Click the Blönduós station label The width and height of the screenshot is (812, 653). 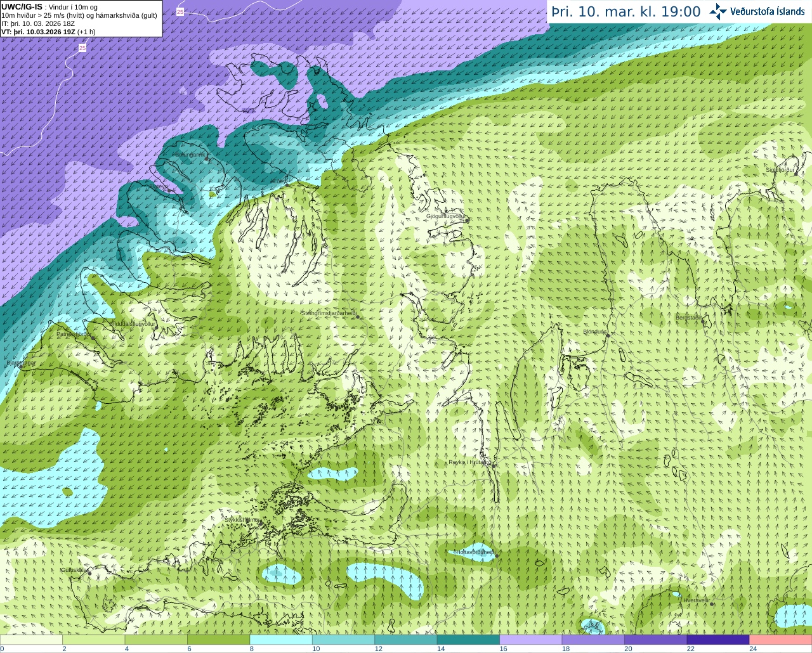(x=595, y=332)
